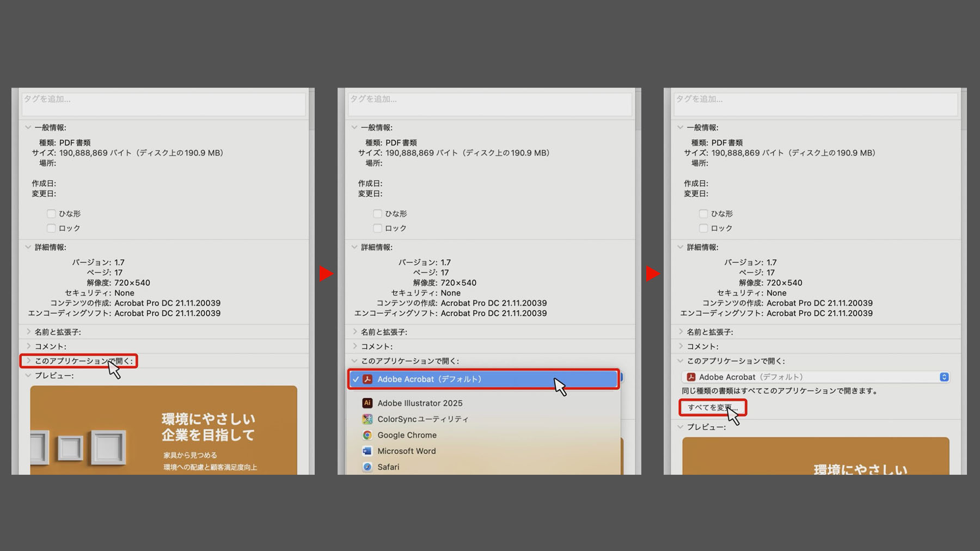Open the Adobe Acrobat app dropdown in the right window
This screenshot has height=551, width=980.
tap(816, 377)
